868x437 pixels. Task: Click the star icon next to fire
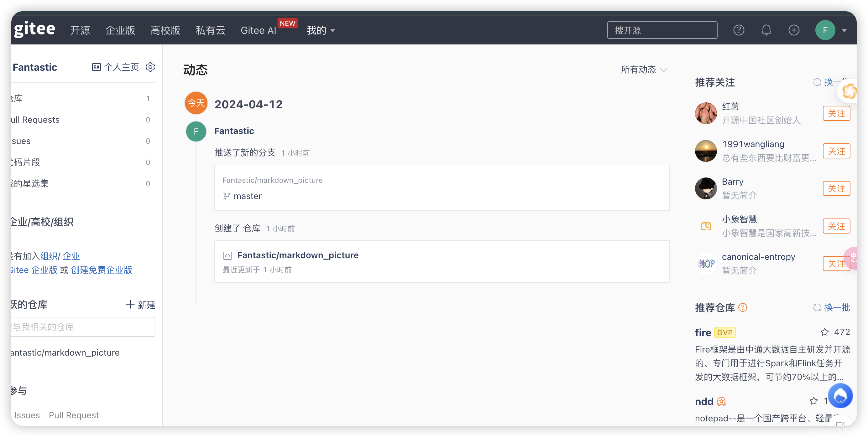(x=824, y=332)
